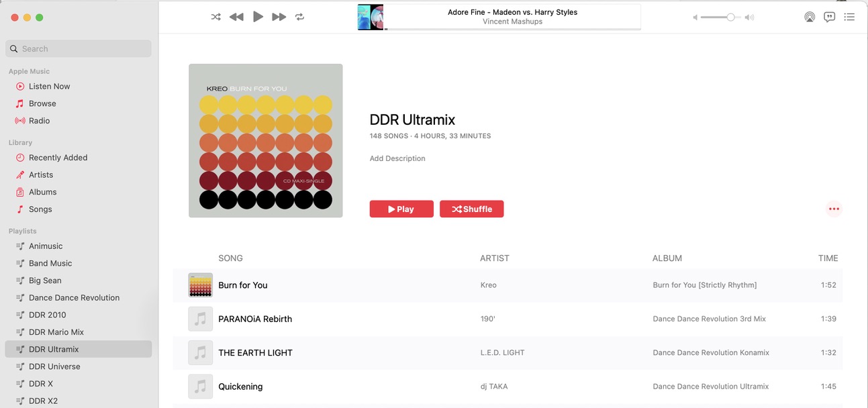Select THE EARTH LIGHT song

[x=255, y=353]
